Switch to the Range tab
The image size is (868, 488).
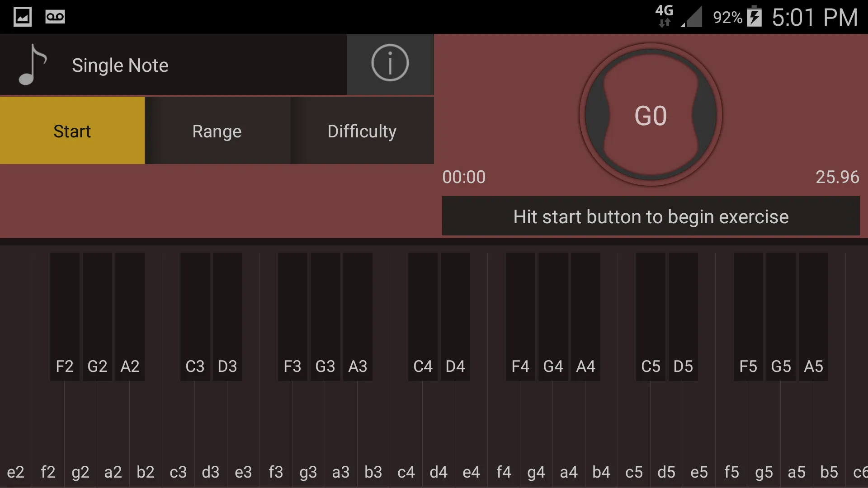point(217,131)
